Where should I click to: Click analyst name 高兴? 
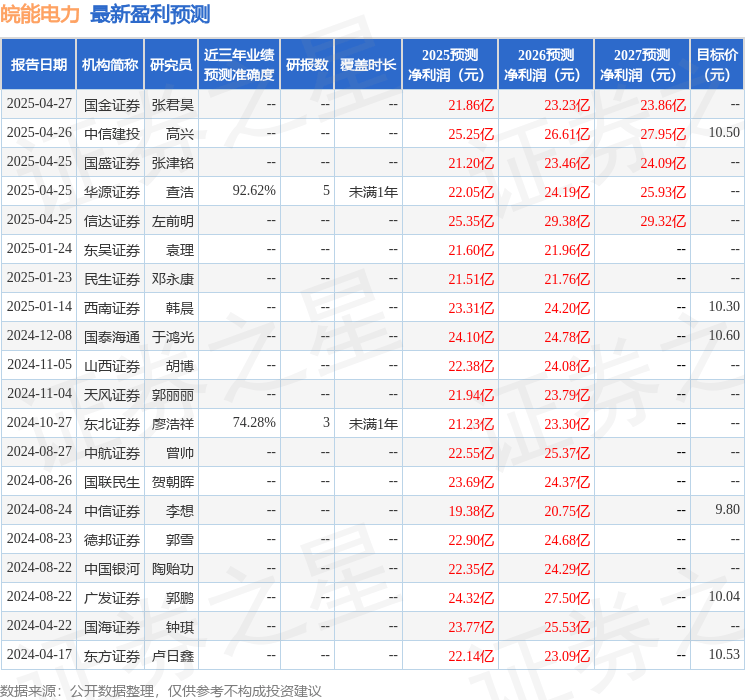coord(180,134)
